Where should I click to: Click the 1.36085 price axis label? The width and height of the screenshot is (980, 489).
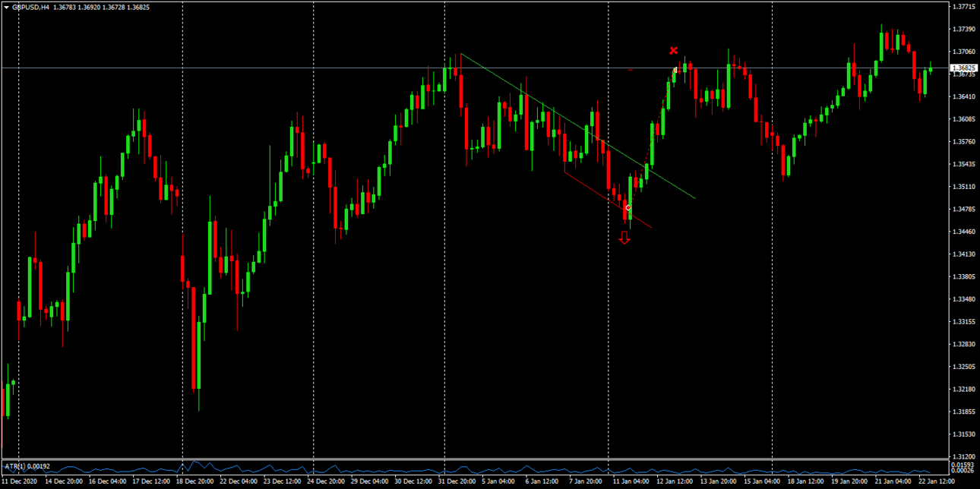(963, 119)
